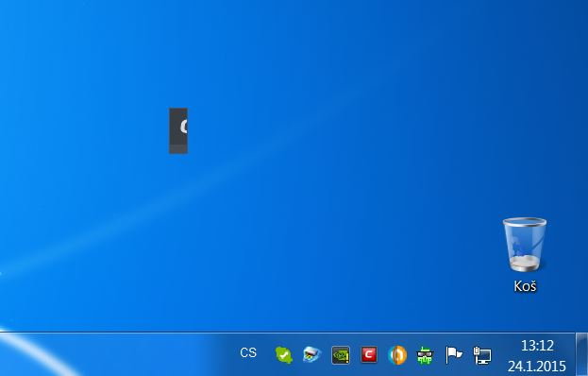This screenshot has height=376, width=588.
Task: Click the Show desktop button at taskbar edge
Action: [x=581, y=354]
